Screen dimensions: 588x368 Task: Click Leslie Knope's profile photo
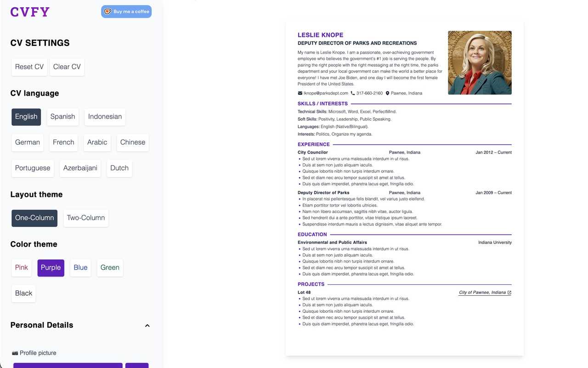point(480,63)
